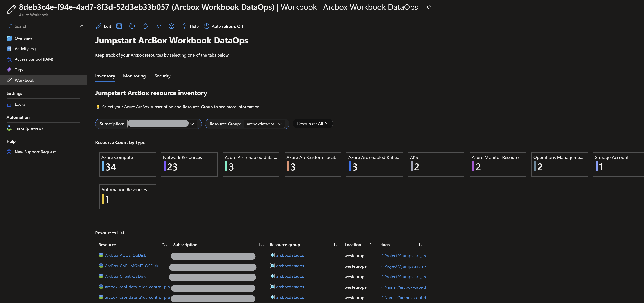Open tags JSON link in ArcBox-Client-OSDisk row
The width and height of the screenshot is (644, 303).
coord(404,277)
